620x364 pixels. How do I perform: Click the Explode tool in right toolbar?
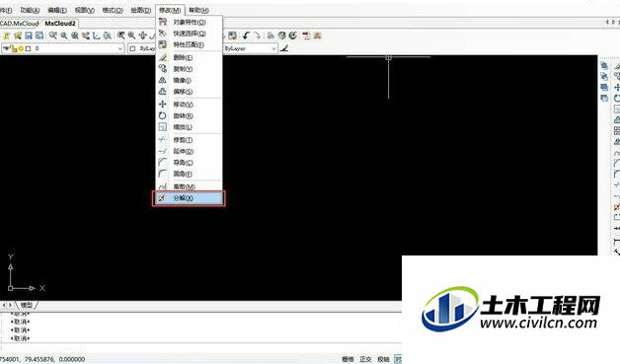[x=616, y=207]
